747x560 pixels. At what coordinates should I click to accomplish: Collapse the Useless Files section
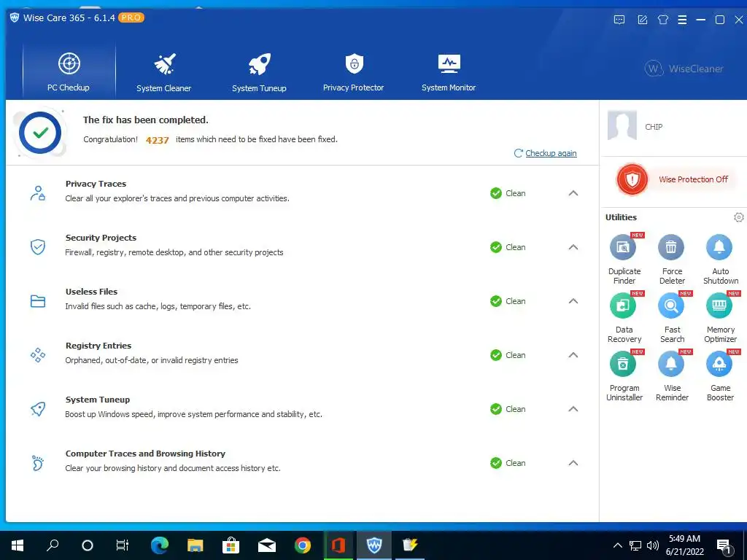(573, 301)
